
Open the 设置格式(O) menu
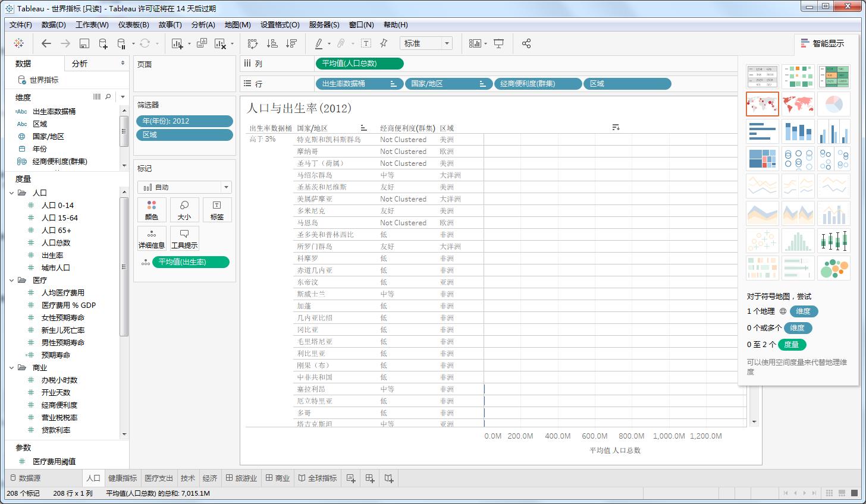[280, 24]
